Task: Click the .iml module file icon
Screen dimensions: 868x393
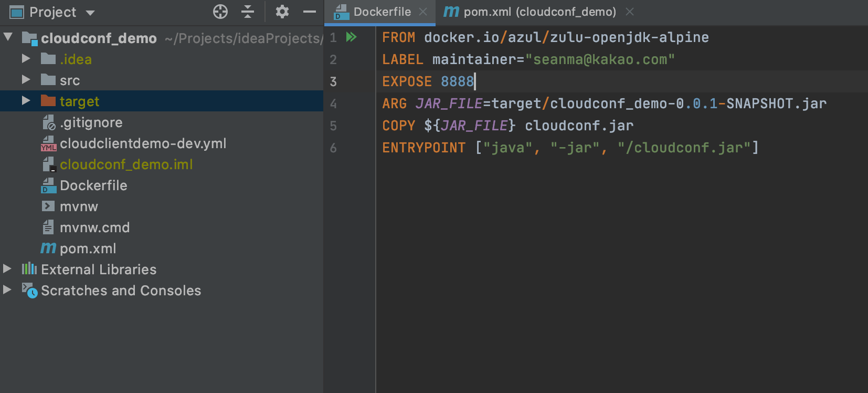Action: pos(48,164)
